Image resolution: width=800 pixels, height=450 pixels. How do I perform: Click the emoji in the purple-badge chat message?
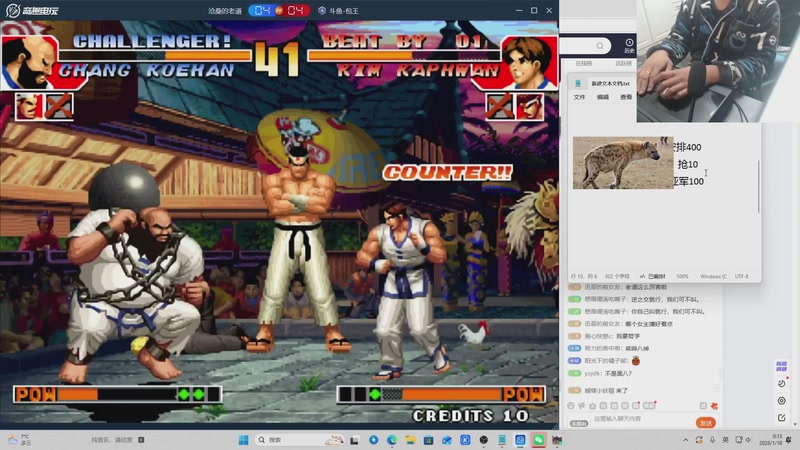(635, 361)
